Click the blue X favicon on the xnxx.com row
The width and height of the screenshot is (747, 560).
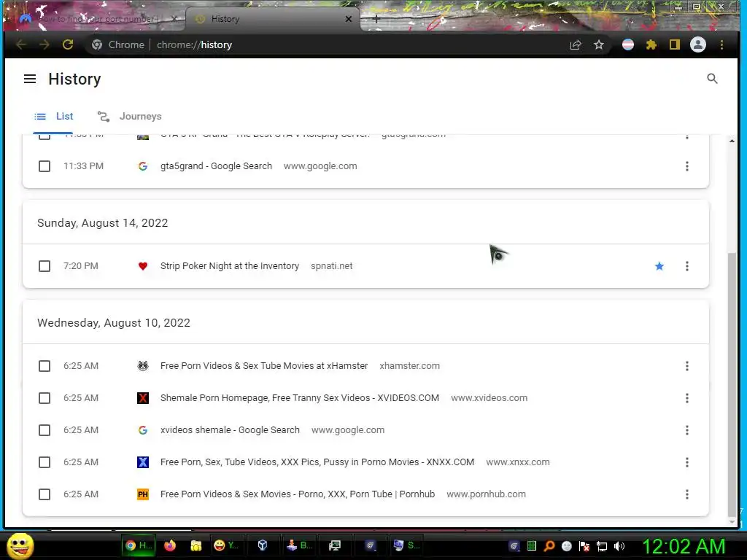coord(143,462)
